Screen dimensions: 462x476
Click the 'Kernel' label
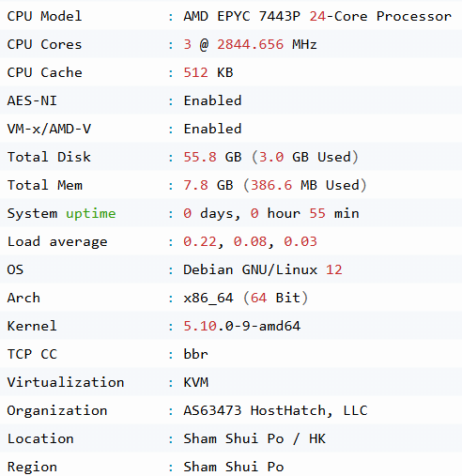click(x=32, y=326)
